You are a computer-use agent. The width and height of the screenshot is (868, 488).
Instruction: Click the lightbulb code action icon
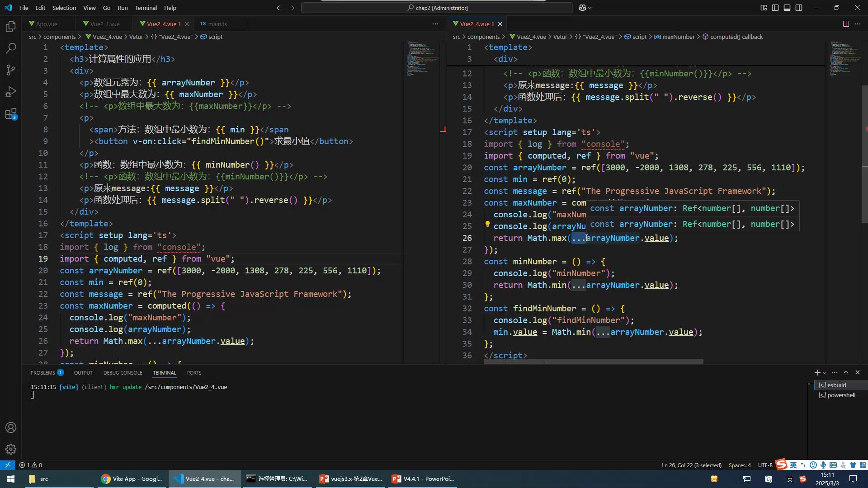click(487, 225)
